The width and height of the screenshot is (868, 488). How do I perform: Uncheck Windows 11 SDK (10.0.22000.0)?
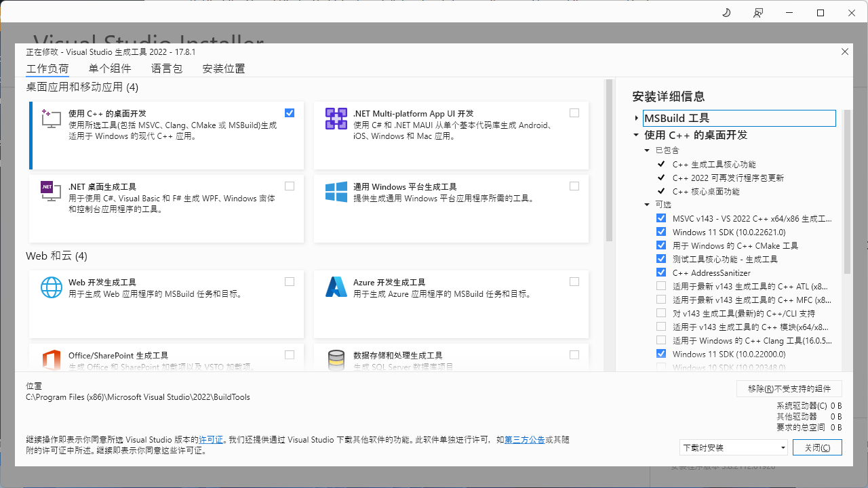(x=661, y=354)
